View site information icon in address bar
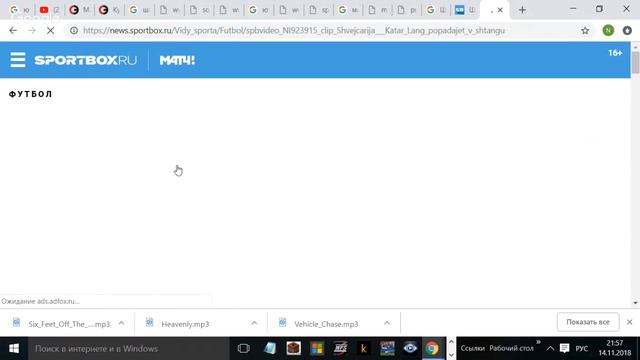 (74, 31)
